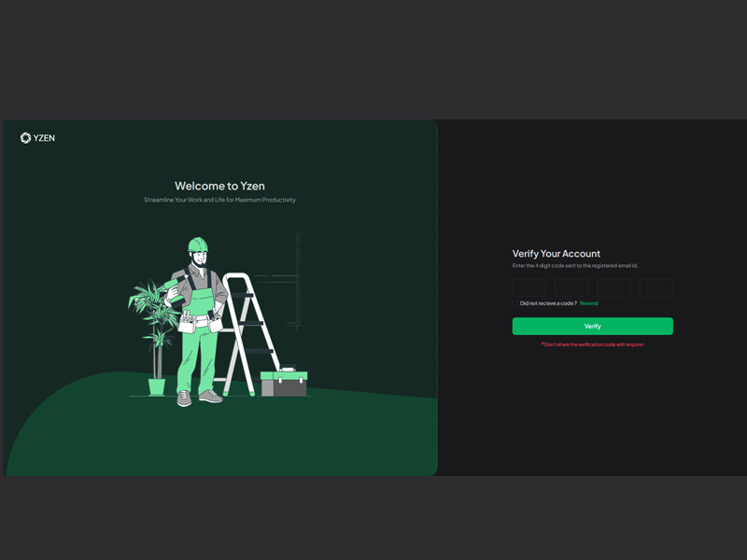Click the red verification code warning text
Image resolution: width=747 pixels, height=560 pixels.
coord(593,344)
